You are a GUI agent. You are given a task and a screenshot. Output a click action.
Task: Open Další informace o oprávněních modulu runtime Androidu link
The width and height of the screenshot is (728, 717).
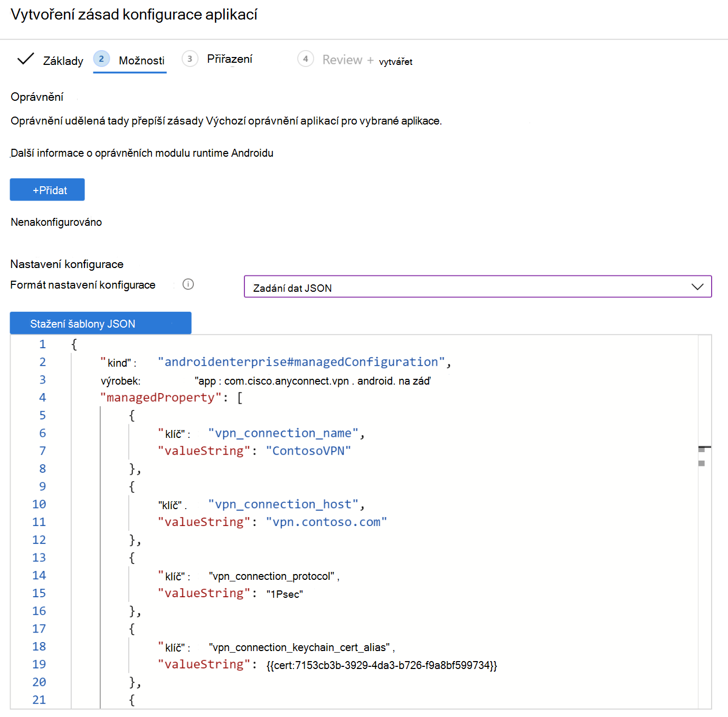(x=142, y=153)
